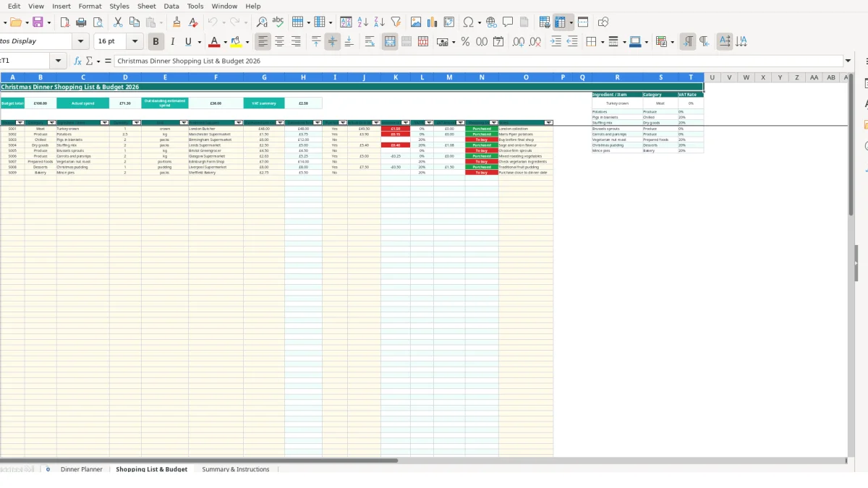Image resolution: width=868 pixels, height=488 pixels.
Task: Click the formula input line
Action: (x=479, y=61)
